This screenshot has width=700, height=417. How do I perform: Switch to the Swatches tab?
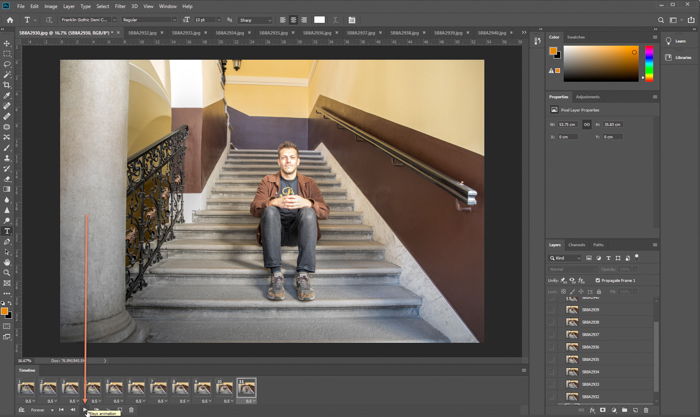[576, 37]
